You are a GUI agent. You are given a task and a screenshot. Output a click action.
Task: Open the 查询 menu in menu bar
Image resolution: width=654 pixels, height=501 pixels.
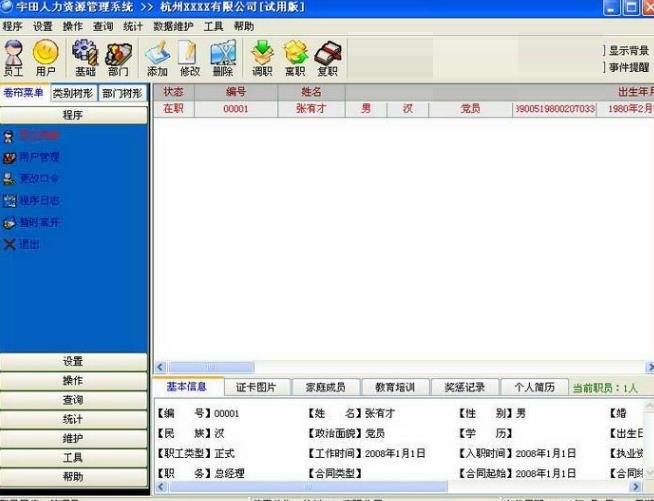(103, 26)
